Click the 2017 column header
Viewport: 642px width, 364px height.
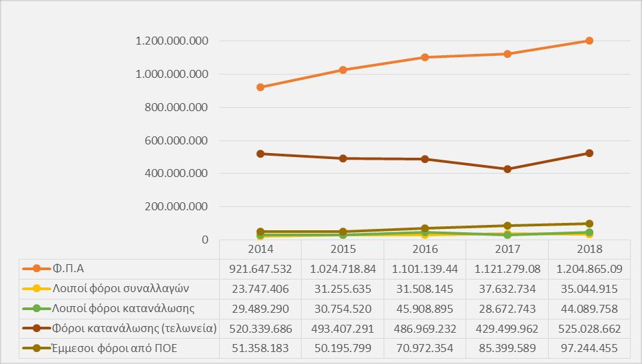(507, 249)
